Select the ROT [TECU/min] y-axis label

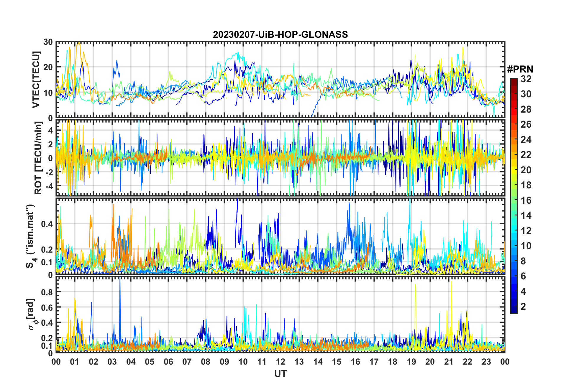point(38,158)
